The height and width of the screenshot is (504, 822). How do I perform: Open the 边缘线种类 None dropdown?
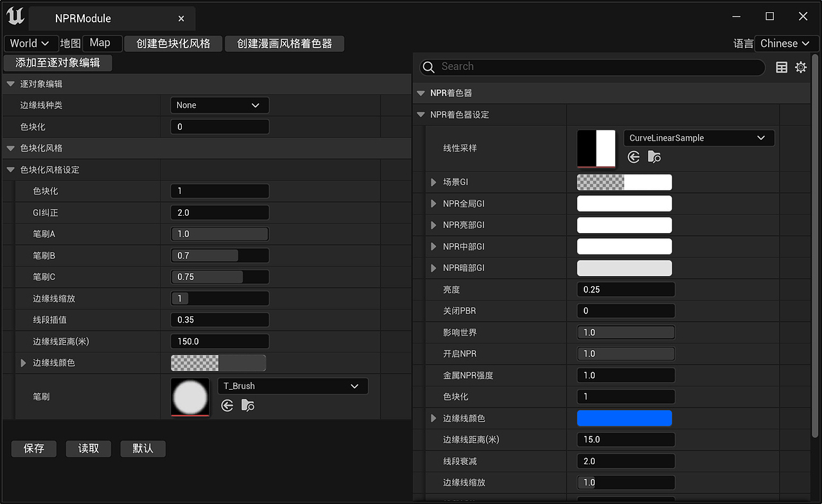[x=220, y=105]
